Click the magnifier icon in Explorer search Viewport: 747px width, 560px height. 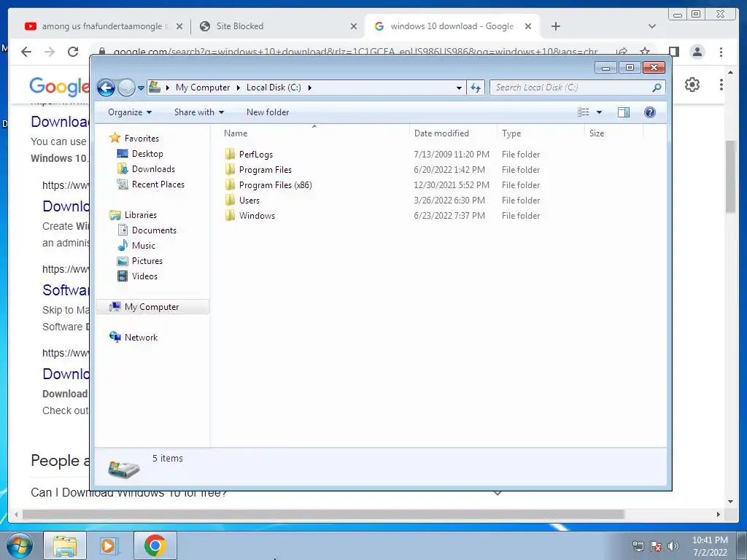(657, 87)
